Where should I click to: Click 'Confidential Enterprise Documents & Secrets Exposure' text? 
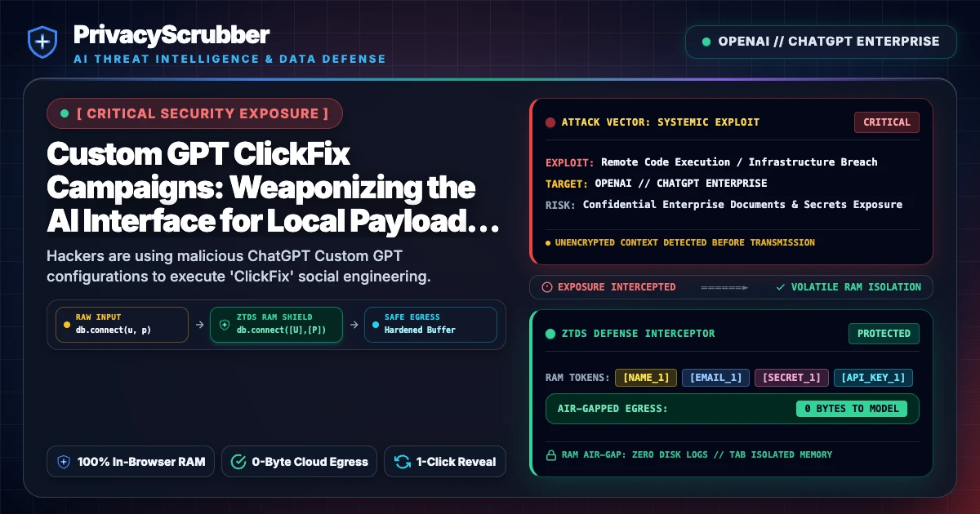tap(742, 205)
